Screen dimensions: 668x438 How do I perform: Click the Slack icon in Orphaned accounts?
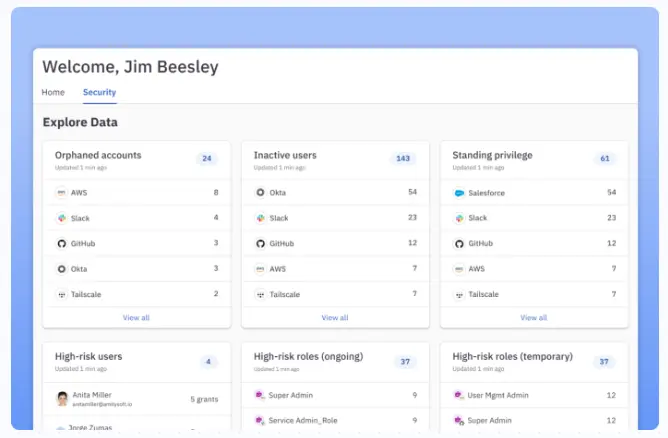61,217
